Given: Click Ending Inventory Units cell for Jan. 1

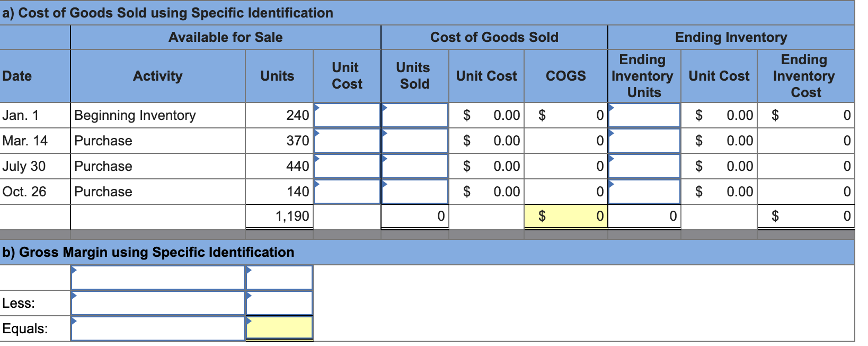Looking at the screenshot, I should pos(644,115).
